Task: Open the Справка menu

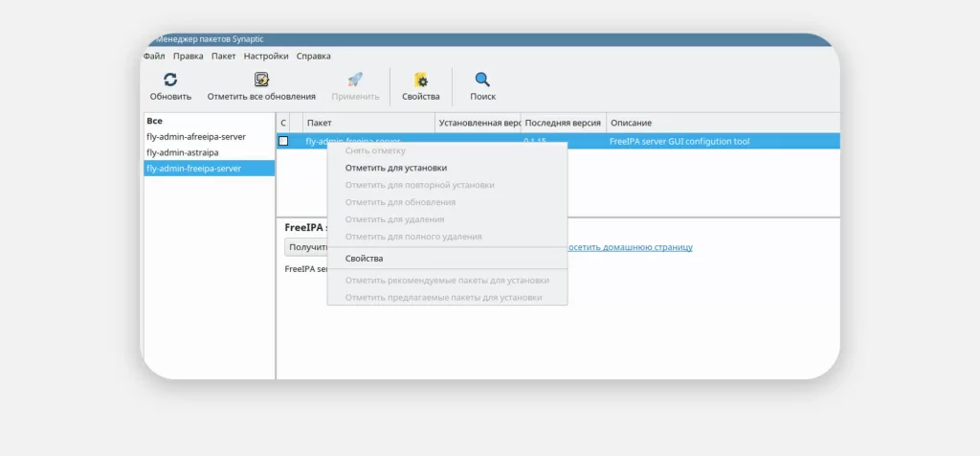Action: tap(314, 57)
